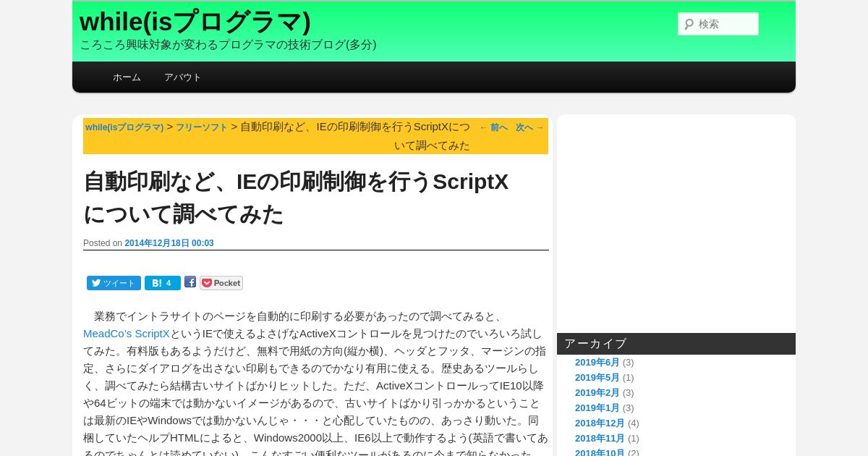Go to next post via 次へ →
The width and height of the screenshot is (868, 456).
pos(529,127)
